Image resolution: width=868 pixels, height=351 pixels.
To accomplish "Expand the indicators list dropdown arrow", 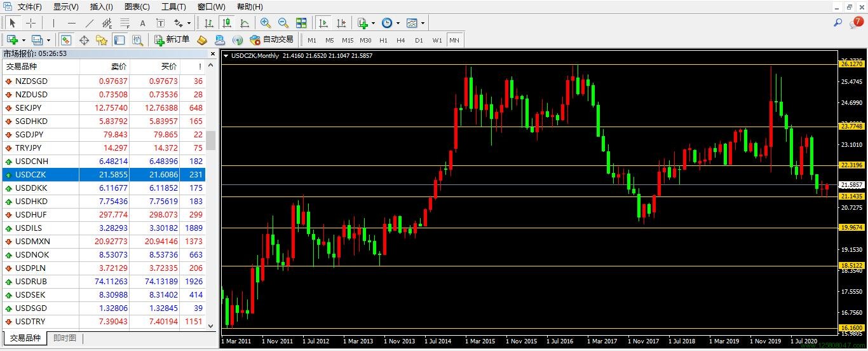I will (373, 23).
